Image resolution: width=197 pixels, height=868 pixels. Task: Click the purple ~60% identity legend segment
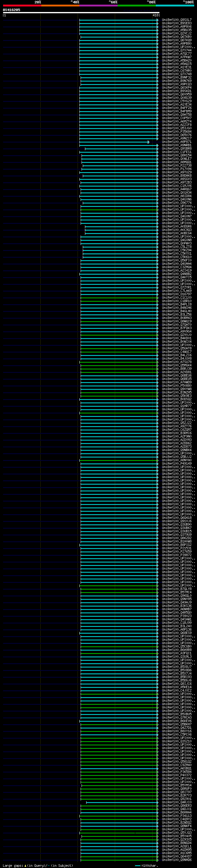point(99,6)
